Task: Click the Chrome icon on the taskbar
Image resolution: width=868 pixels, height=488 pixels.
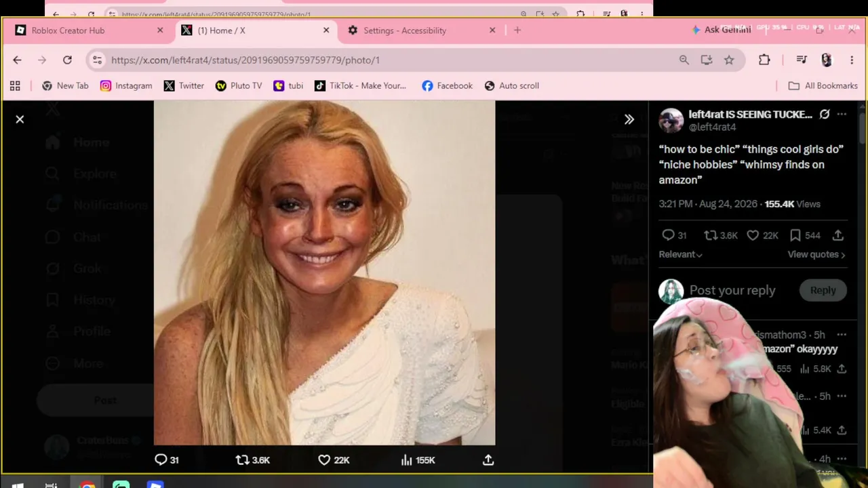Action: click(87, 485)
